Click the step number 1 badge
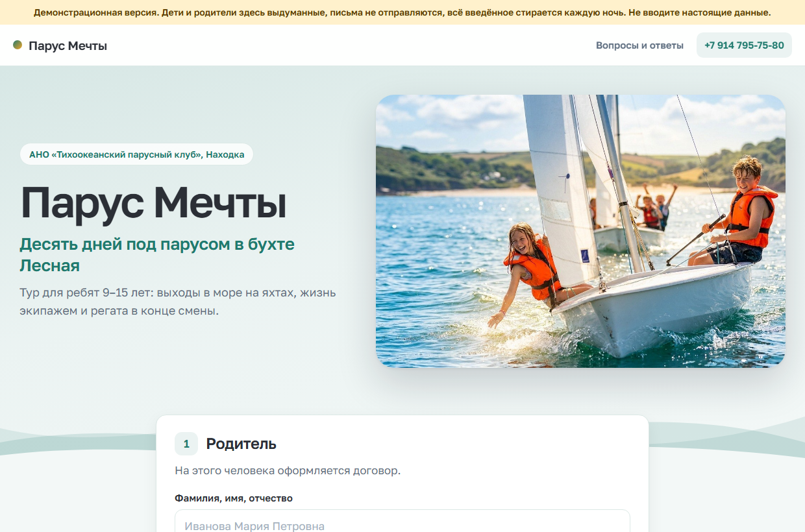The height and width of the screenshot is (532, 805). pyautogui.click(x=186, y=444)
